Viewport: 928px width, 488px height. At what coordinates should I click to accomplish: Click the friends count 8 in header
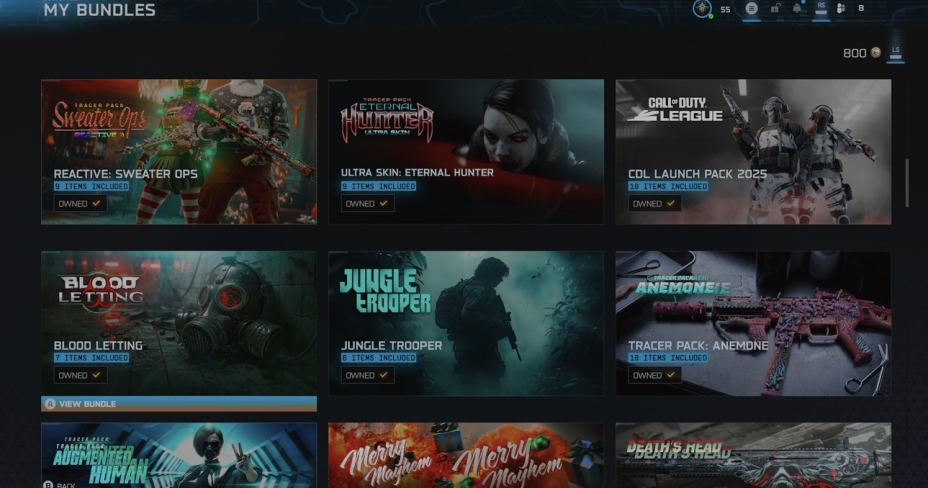(x=861, y=8)
